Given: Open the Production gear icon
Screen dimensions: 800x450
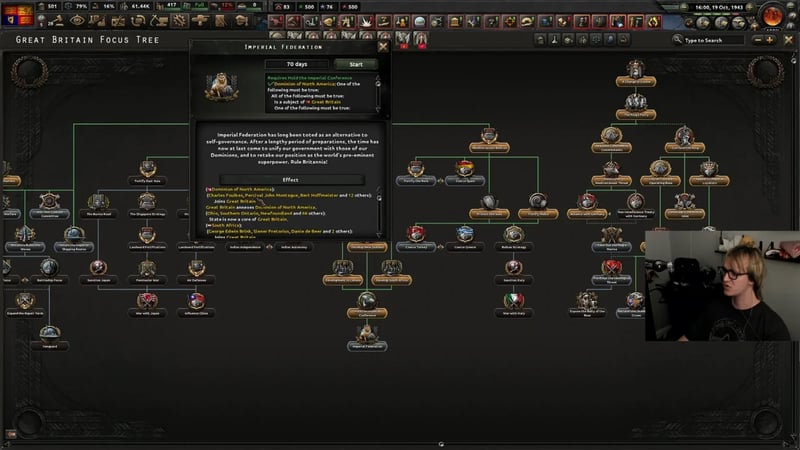Looking at the screenshot, I should [x=179, y=21].
